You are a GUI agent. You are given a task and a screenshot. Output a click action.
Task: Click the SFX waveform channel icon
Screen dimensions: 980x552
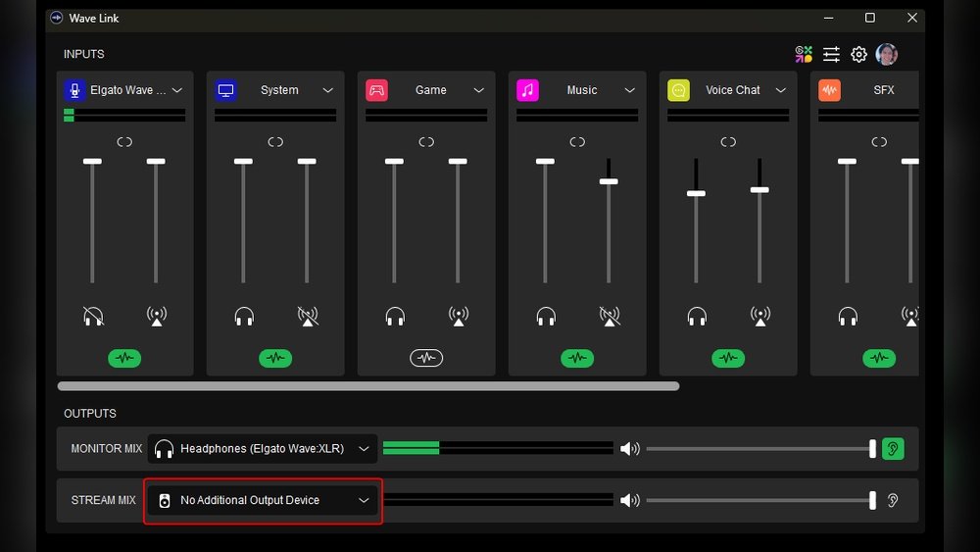829,90
